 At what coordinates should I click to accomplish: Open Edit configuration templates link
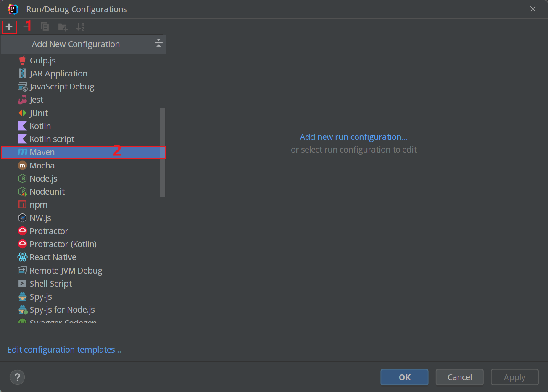click(64, 350)
